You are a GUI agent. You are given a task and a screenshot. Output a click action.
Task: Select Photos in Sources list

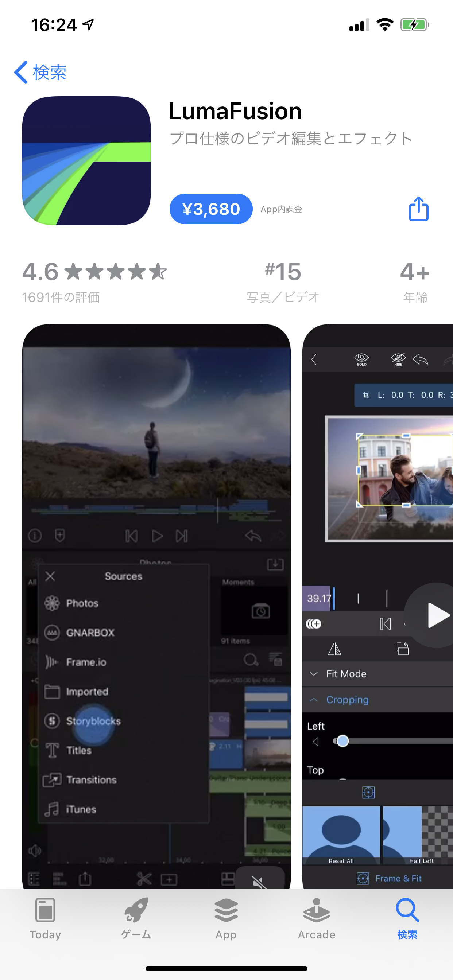coord(124,603)
